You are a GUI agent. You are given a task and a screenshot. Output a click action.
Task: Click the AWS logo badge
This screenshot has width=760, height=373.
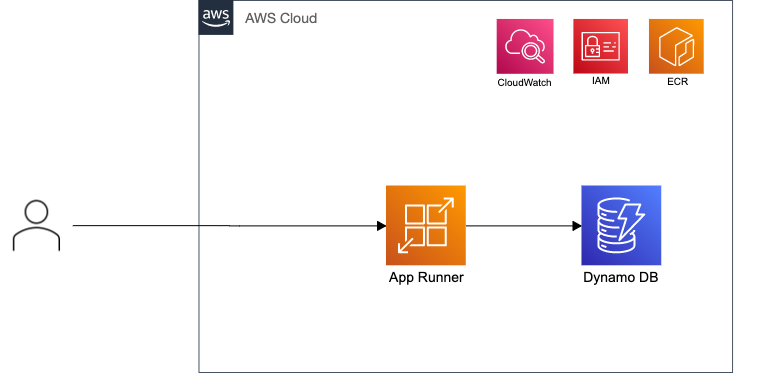tap(216, 18)
